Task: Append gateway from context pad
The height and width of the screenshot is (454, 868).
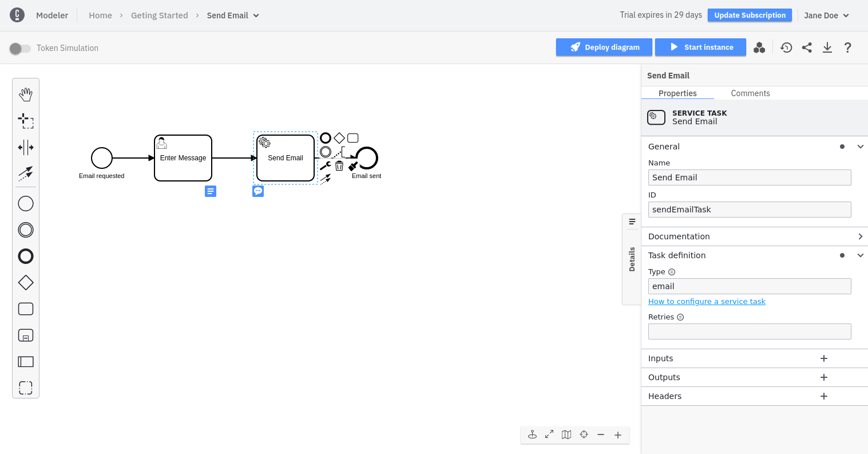Action: click(339, 138)
